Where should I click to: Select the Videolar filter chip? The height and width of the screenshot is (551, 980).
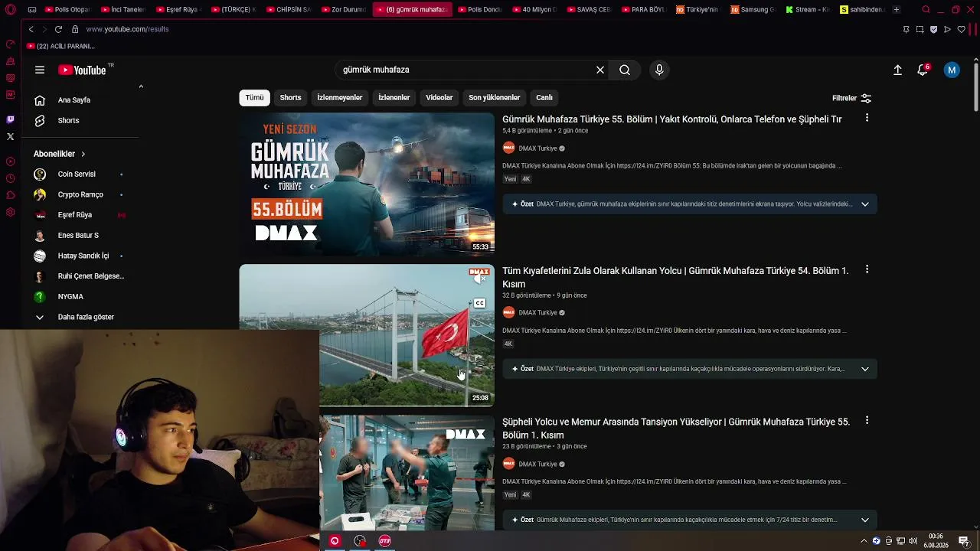point(439,98)
